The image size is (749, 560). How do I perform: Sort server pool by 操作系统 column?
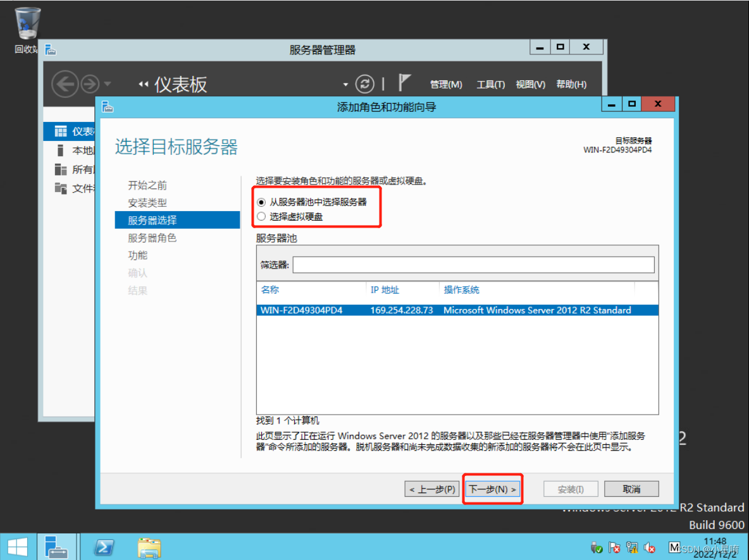point(461,289)
